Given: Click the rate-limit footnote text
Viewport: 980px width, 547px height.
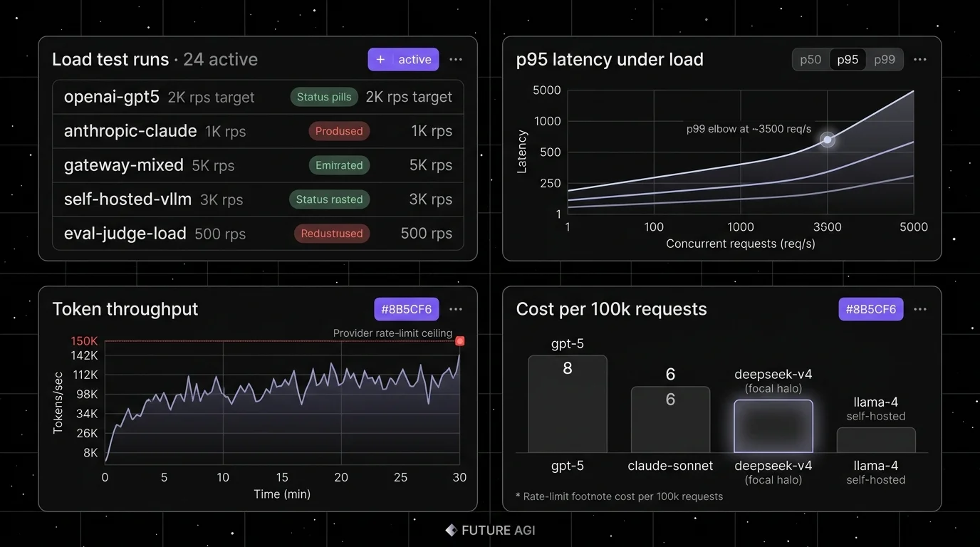Looking at the screenshot, I should click(619, 496).
